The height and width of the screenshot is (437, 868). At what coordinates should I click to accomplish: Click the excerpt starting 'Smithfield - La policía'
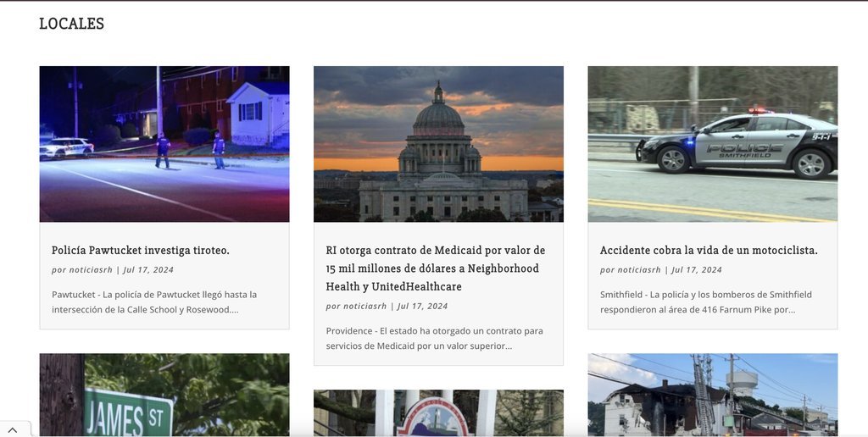pos(706,302)
